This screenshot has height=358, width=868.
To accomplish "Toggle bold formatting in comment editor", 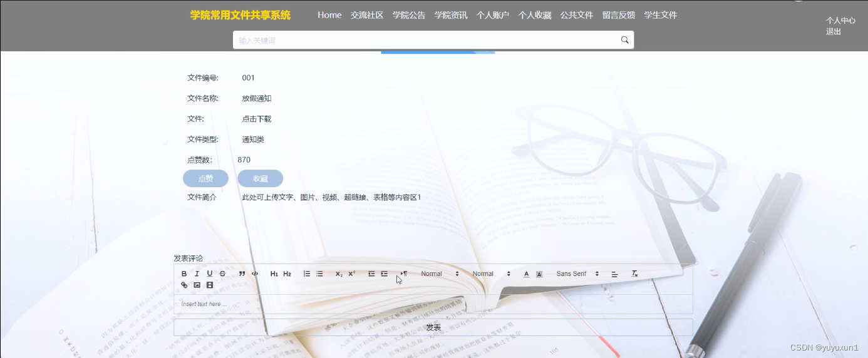I will click(184, 274).
